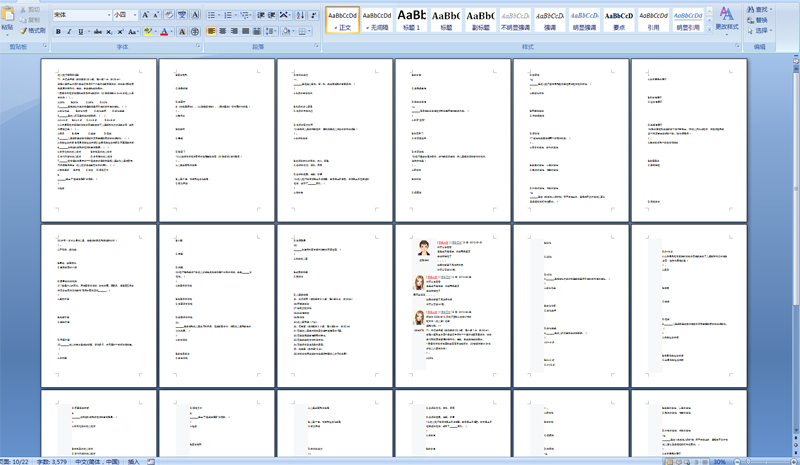This screenshot has width=800, height=465.
Task: Click the paragraph shading paint bucket
Action: coord(286,32)
